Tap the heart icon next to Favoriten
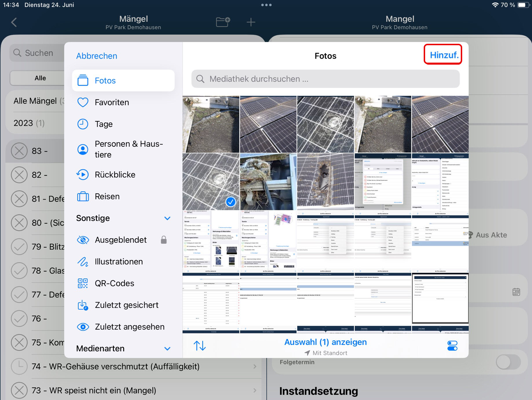The width and height of the screenshot is (532, 400). (83, 102)
